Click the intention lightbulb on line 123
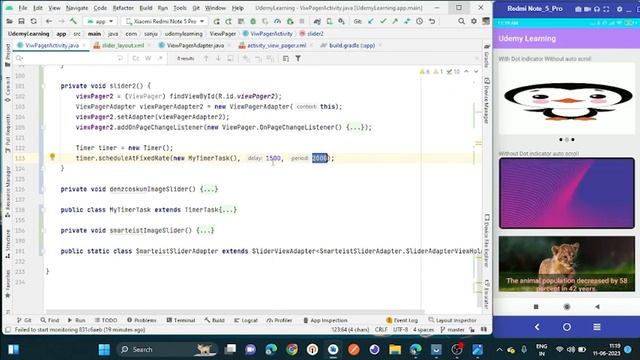 52,157
